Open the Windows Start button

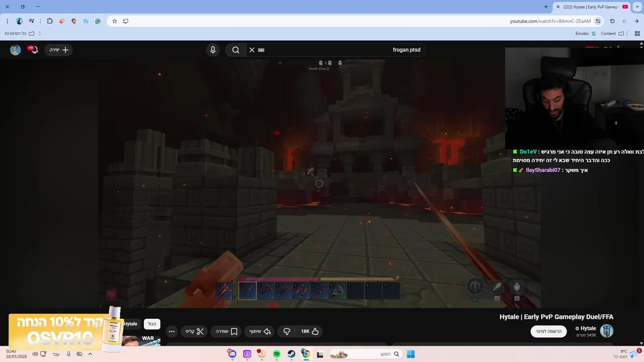[x=411, y=354]
